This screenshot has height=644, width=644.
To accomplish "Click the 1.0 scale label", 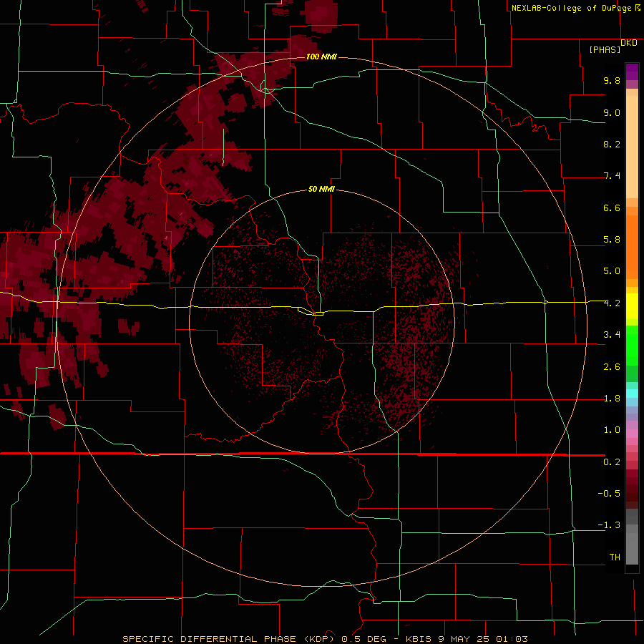I will [x=612, y=430].
